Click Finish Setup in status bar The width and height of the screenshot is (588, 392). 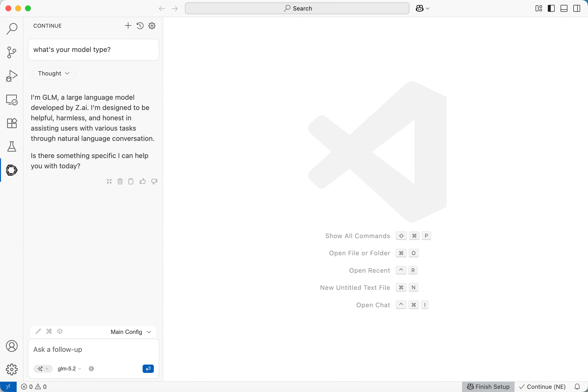pyautogui.click(x=488, y=387)
